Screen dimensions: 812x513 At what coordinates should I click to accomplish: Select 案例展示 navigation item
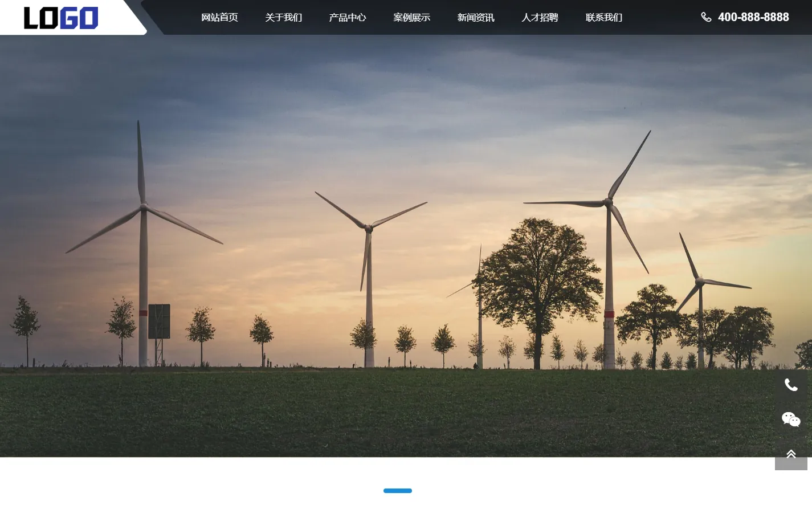point(411,18)
